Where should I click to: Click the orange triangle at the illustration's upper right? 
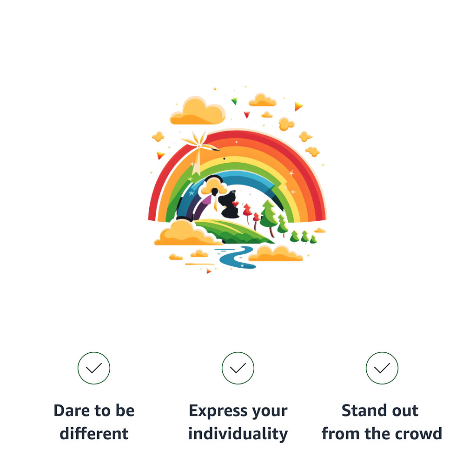(298, 106)
